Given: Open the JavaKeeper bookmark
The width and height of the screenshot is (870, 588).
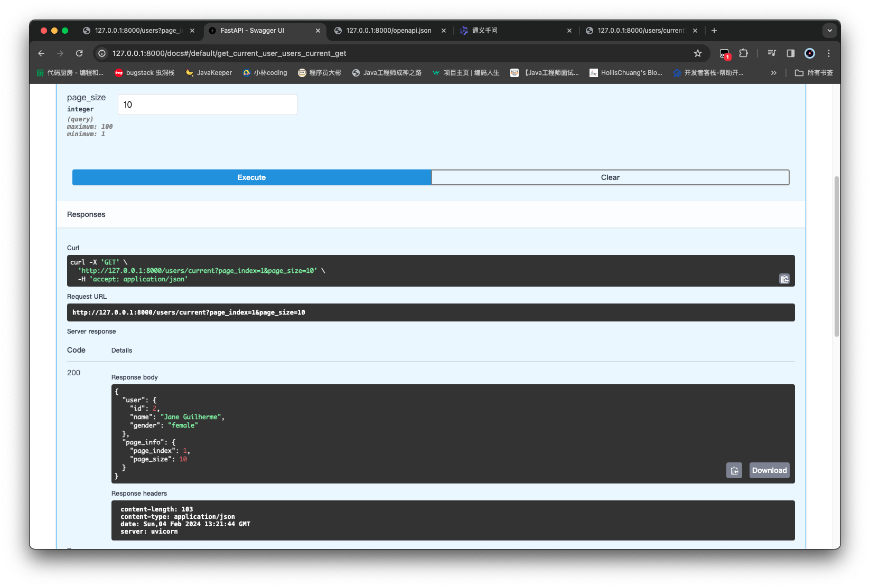Looking at the screenshot, I should tap(209, 73).
